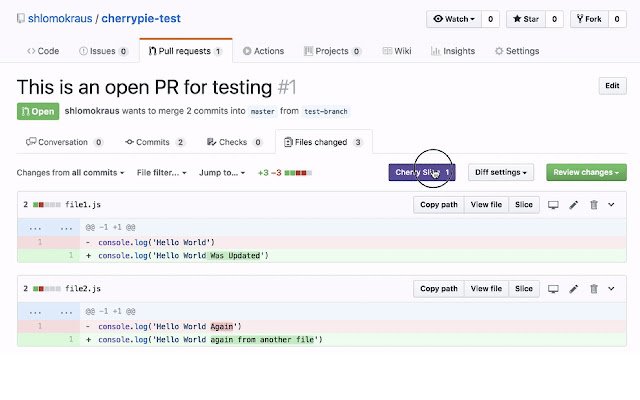The height and width of the screenshot is (400, 640).
Task: Open the Insights tab
Action: 453,51
